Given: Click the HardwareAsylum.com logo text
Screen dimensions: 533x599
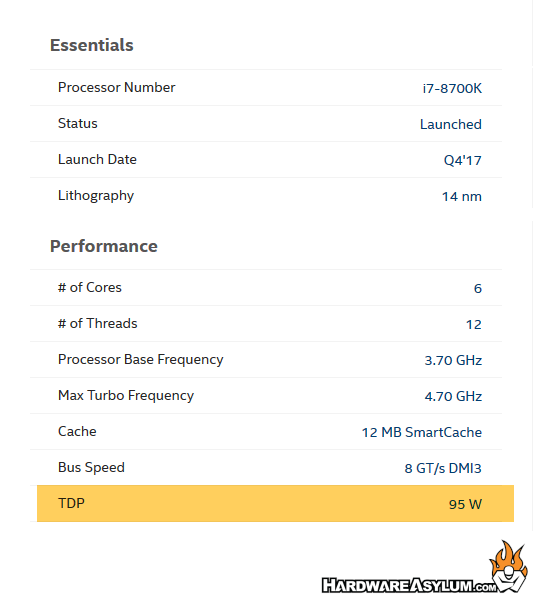Looking at the screenshot, I should pyautogui.click(x=409, y=586).
